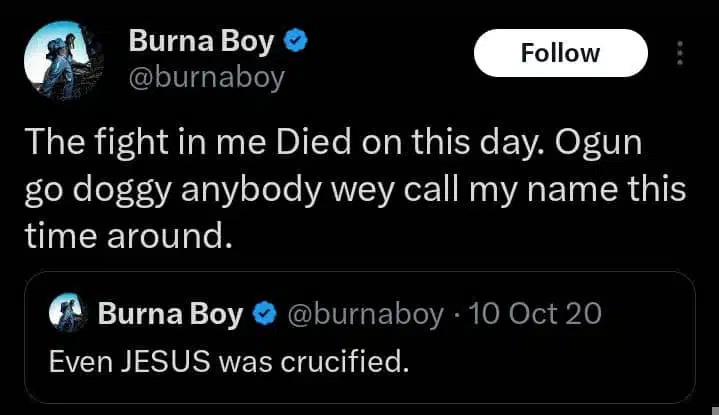
Task: Click the Burna Boy name in the quoted tweet
Action: (x=170, y=314)
